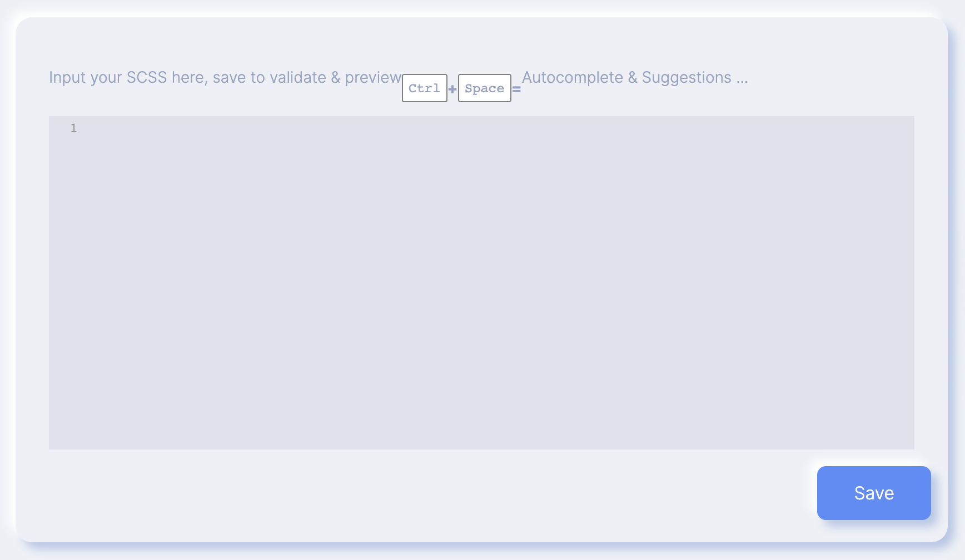Click the Space keyboard key badge
This screenshot has width=965, height=560.
(485, 88)
